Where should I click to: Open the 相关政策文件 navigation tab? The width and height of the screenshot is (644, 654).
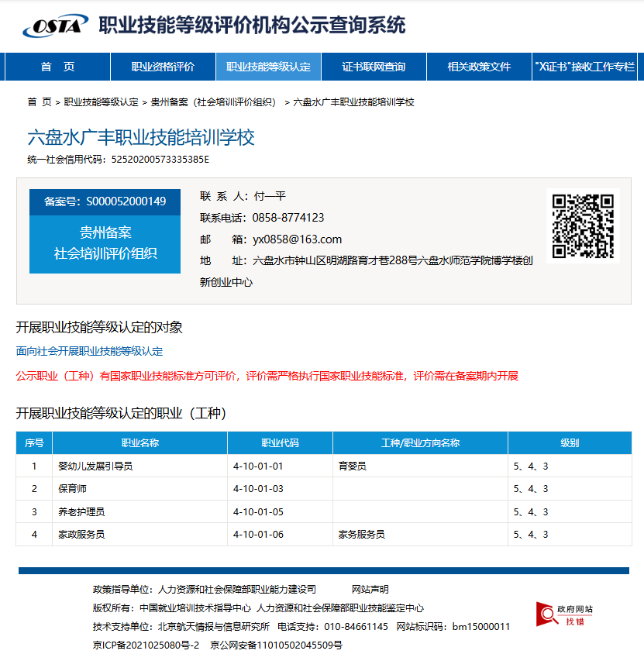click(479, 67)
